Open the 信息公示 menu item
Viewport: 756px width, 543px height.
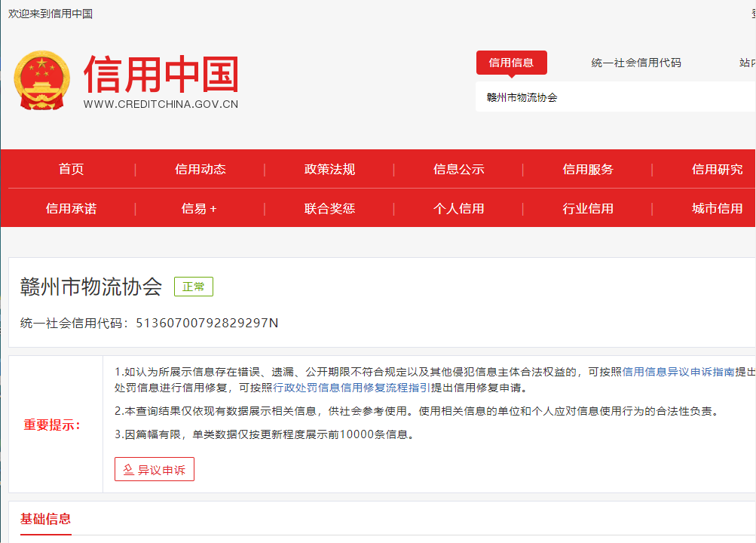[x=458, y=169]
